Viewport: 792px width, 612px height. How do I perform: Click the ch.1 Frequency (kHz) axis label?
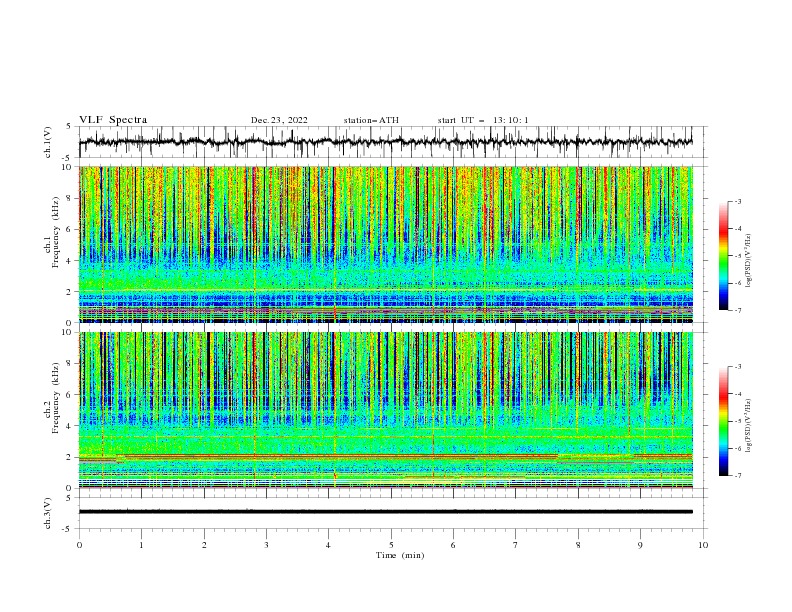[53, 233]
